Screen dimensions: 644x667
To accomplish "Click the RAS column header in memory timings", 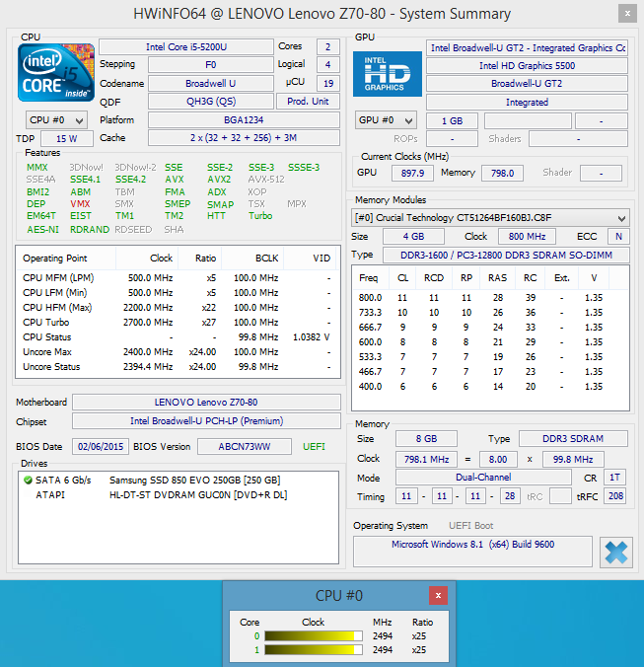I will (497, 278).
